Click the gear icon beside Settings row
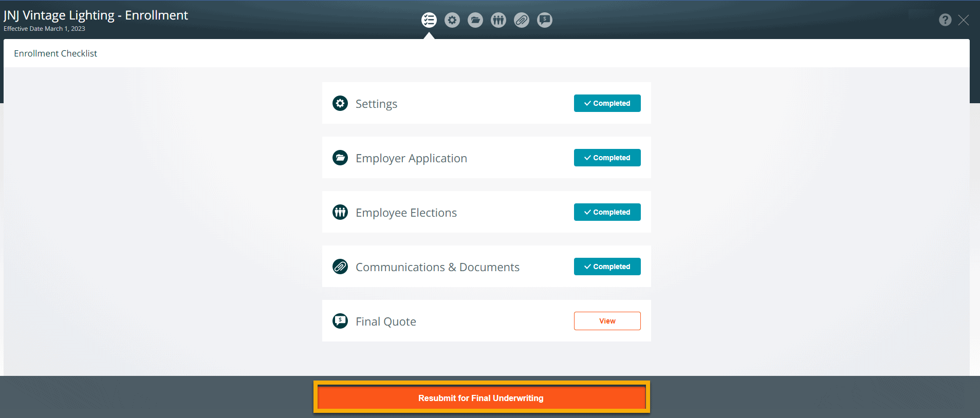This screenshot has width=980, height=418. pos(340,103)
